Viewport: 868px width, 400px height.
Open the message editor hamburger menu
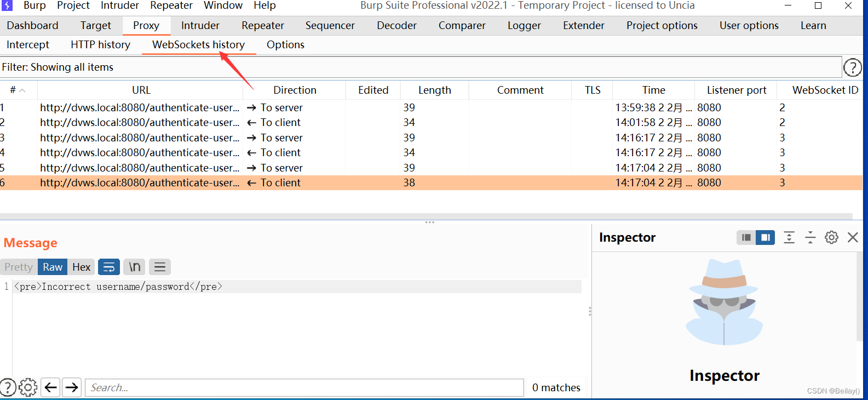pyautogui.click(x=160, y=267)
